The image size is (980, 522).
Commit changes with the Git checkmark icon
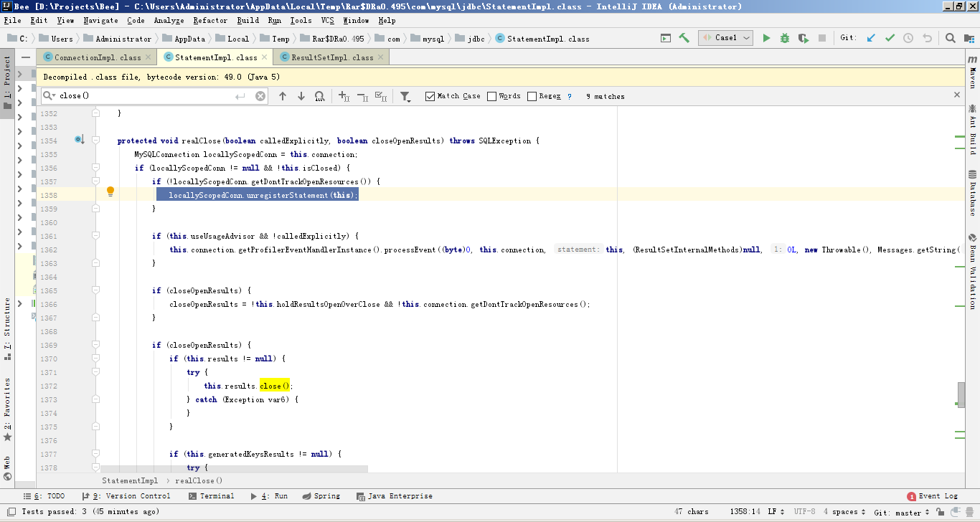click(890, 38)
